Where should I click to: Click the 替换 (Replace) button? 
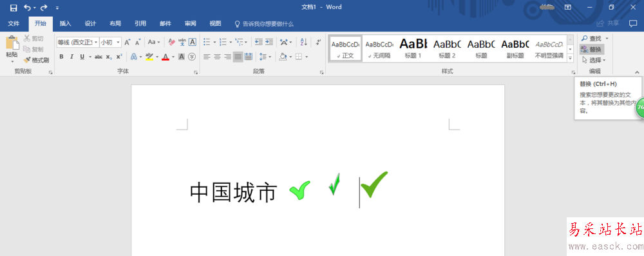click(592, 50)
